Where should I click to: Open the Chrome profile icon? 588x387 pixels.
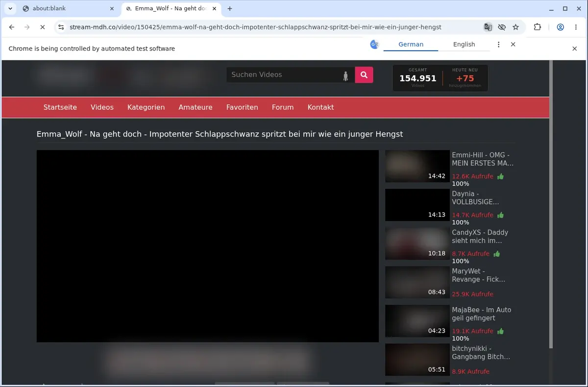click(561, 27)
